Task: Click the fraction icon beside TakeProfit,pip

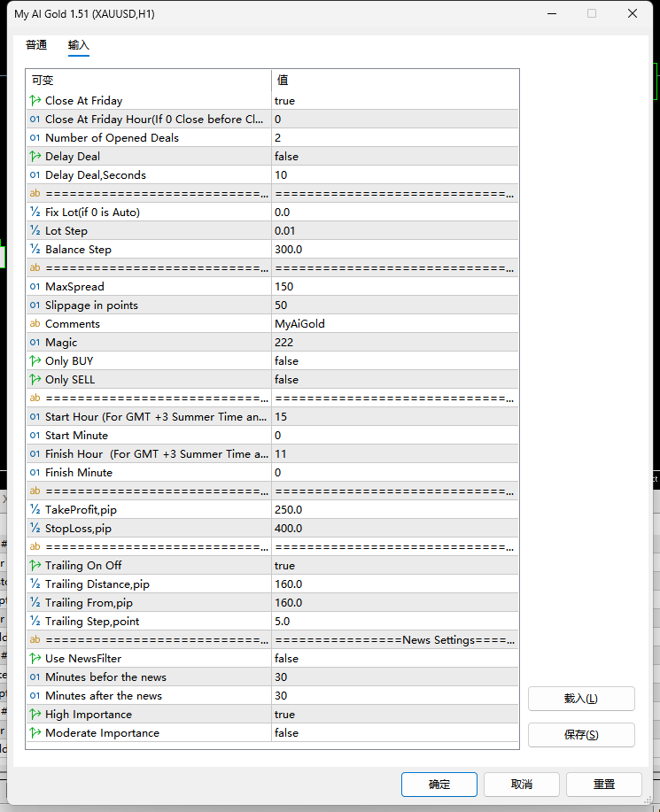Action: coord(35,509)
